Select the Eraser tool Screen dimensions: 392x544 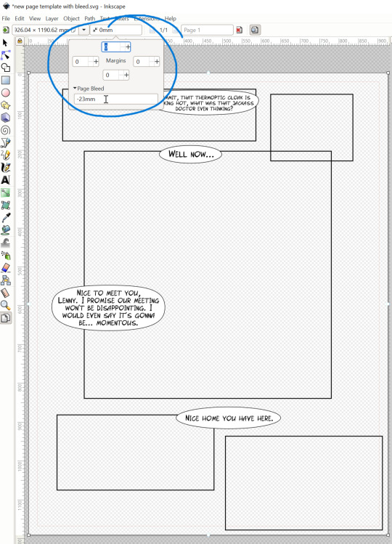5,268
